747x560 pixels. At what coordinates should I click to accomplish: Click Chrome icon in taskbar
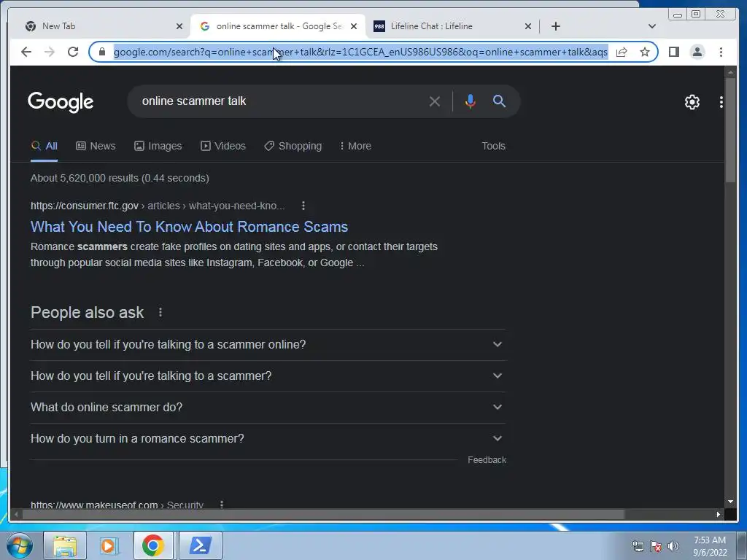(153, 545)
